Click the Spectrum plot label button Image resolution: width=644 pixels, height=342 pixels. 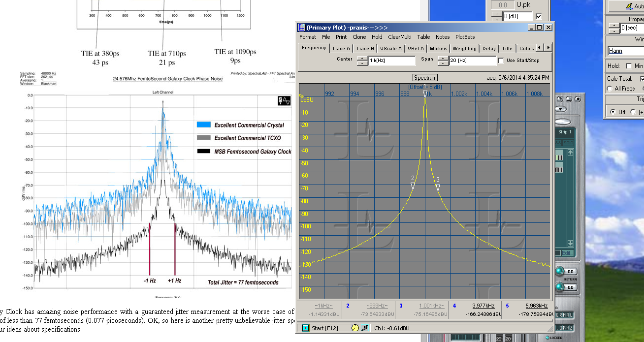pos(425,78)
